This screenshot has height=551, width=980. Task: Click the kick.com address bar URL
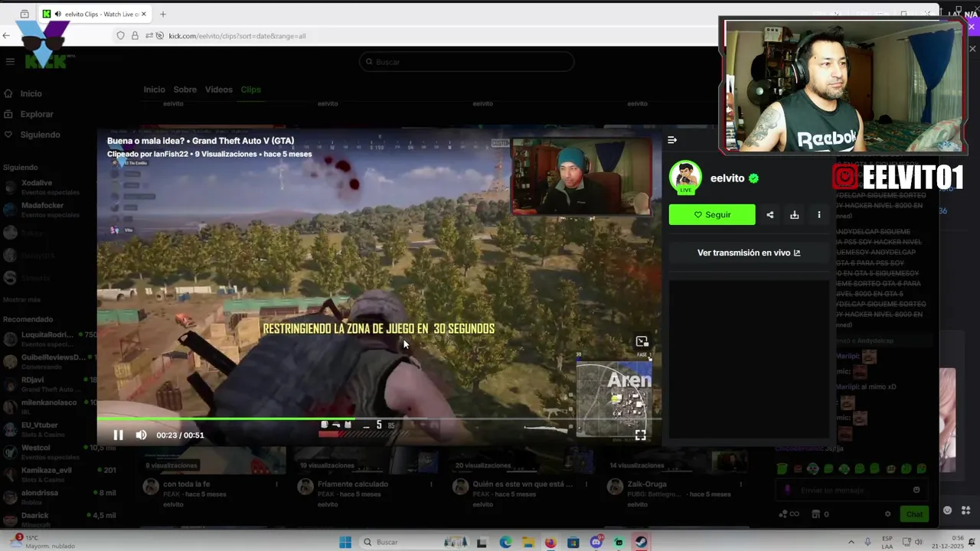click(x=237, y=36)
